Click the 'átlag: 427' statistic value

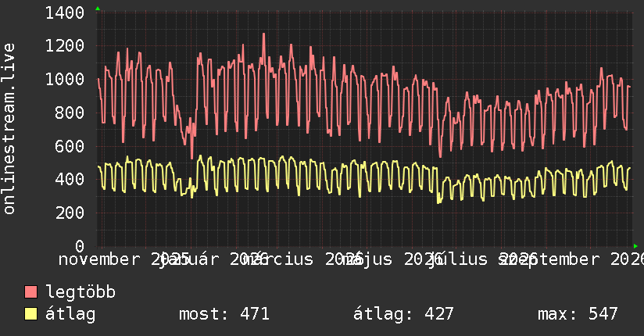(x=403, y=314)
